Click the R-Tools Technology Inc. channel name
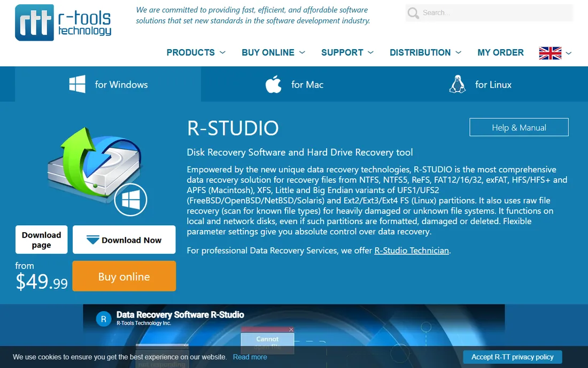The height and width of the screenshot is (368, 588). coord(144,324)
